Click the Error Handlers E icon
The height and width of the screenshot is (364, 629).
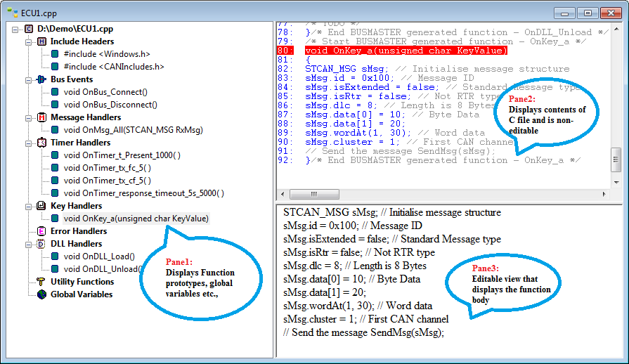[x=41, y=231]
